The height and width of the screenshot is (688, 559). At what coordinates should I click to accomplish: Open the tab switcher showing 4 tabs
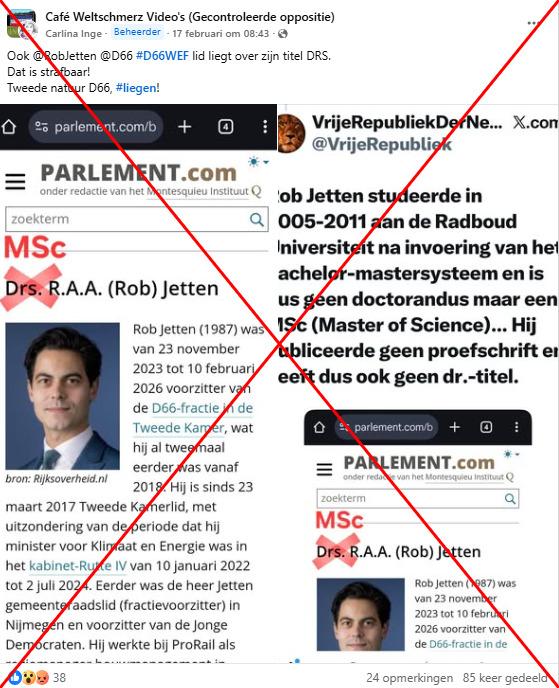pos(226,127)
